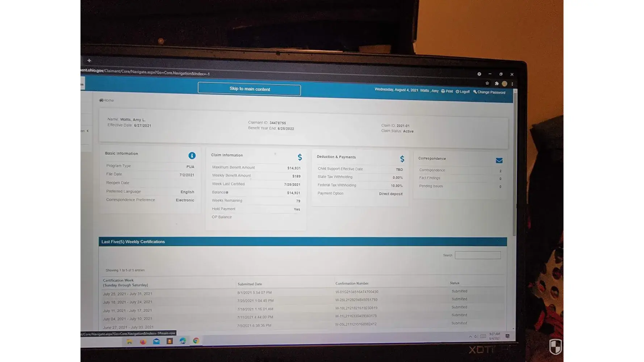Click the confirmation number starting W-25L
This screenshot has height=362, width=644.
(356, 300)
